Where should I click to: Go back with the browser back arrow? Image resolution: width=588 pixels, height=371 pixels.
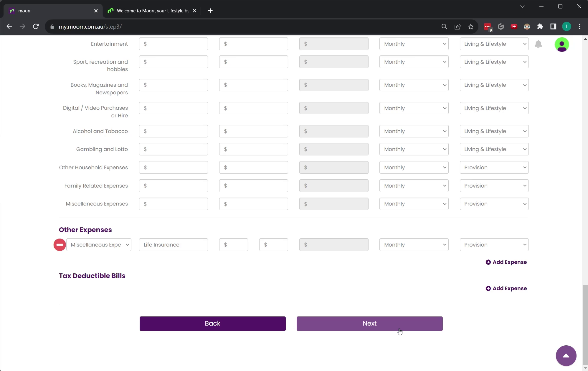coord(9,27)
